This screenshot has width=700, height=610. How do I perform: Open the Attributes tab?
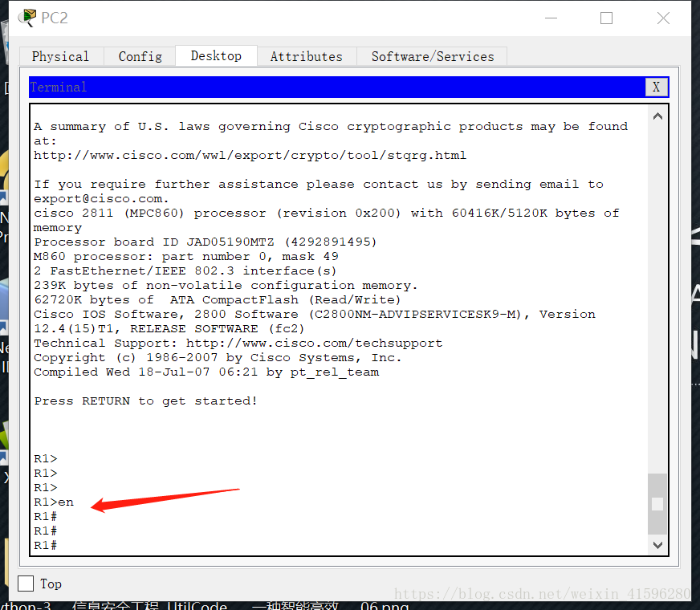pos(307,57)
